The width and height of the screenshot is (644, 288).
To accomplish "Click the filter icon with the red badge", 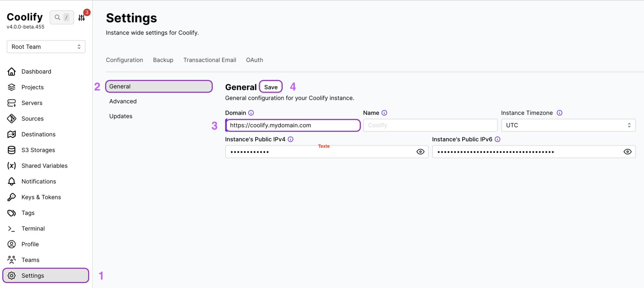I will pyautogui.click(x=81, y=17).
